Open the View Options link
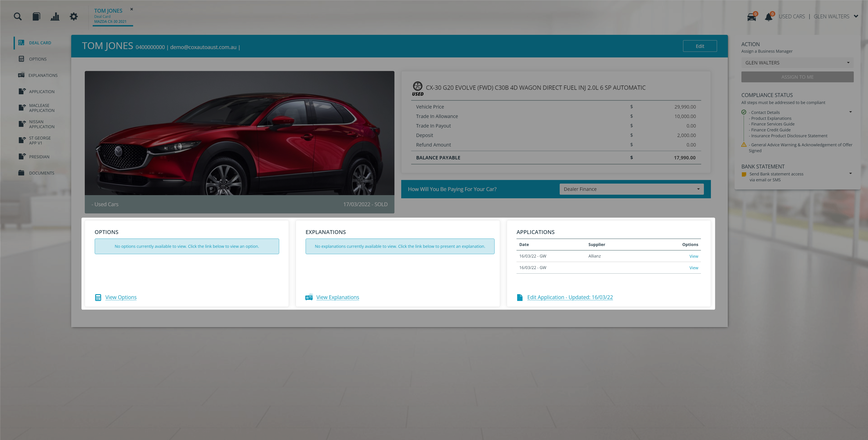 121,297
